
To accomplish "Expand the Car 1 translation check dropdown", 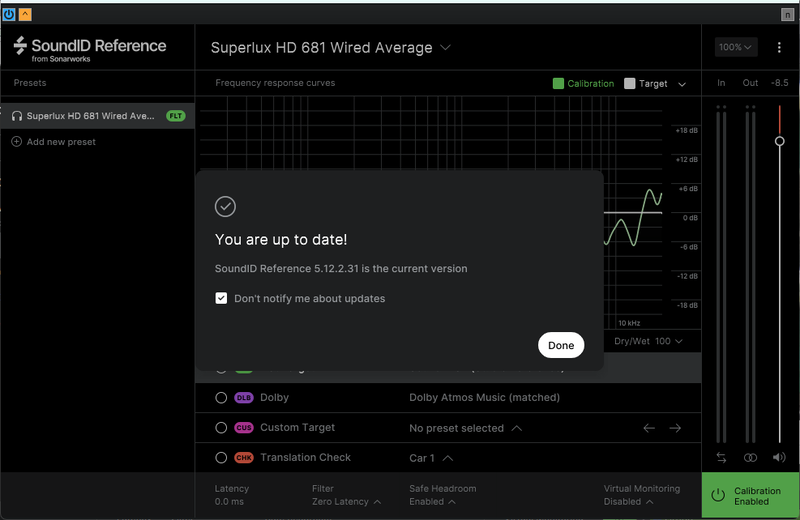I will 431,458.
